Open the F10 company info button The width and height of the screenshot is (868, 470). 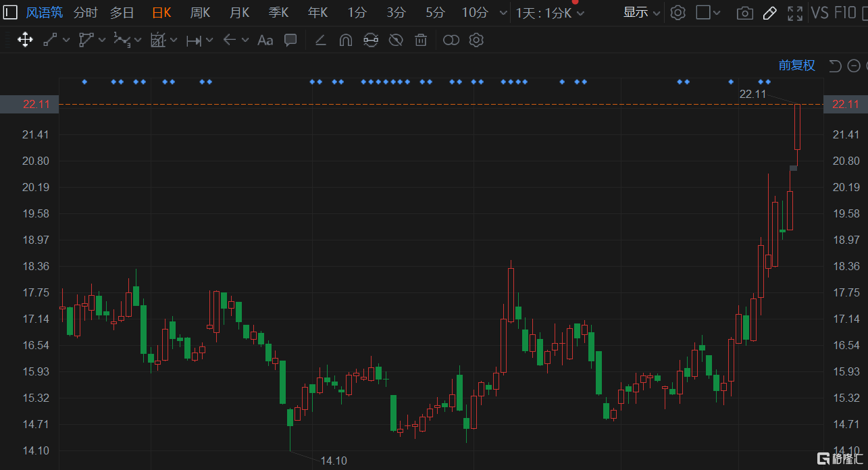[x=845, y=12]
